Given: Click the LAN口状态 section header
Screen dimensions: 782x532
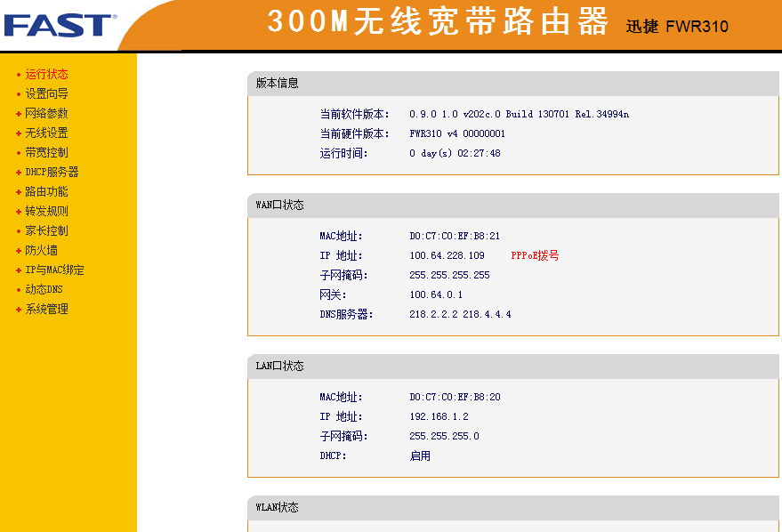Looking at the screenshot, I should [x=513, y=366].
